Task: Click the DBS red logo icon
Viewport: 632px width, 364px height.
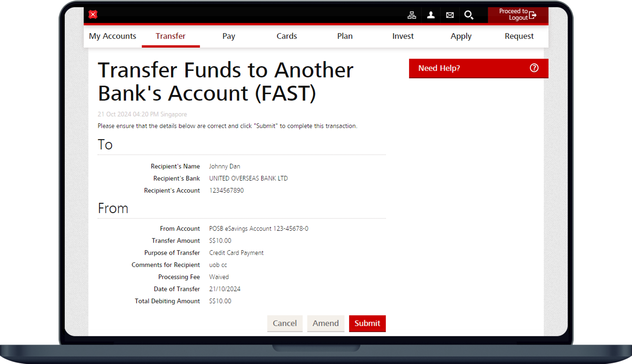Action: coord(93,15)
